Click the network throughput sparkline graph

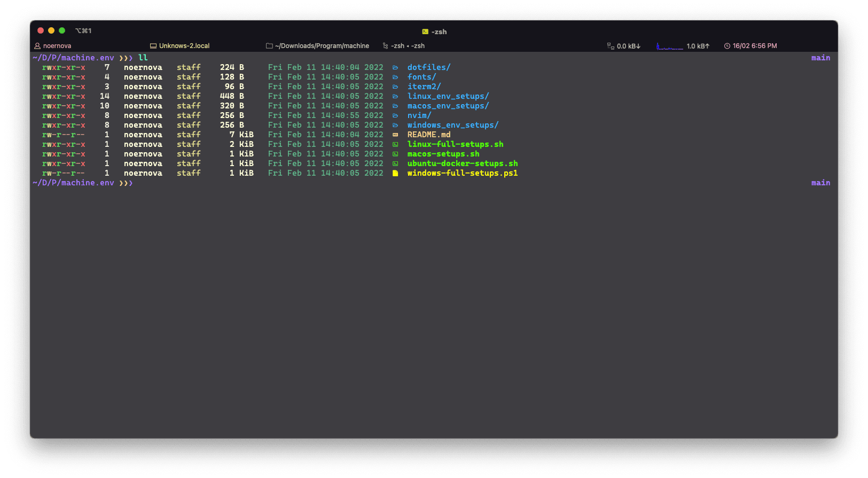coord(669,46)
